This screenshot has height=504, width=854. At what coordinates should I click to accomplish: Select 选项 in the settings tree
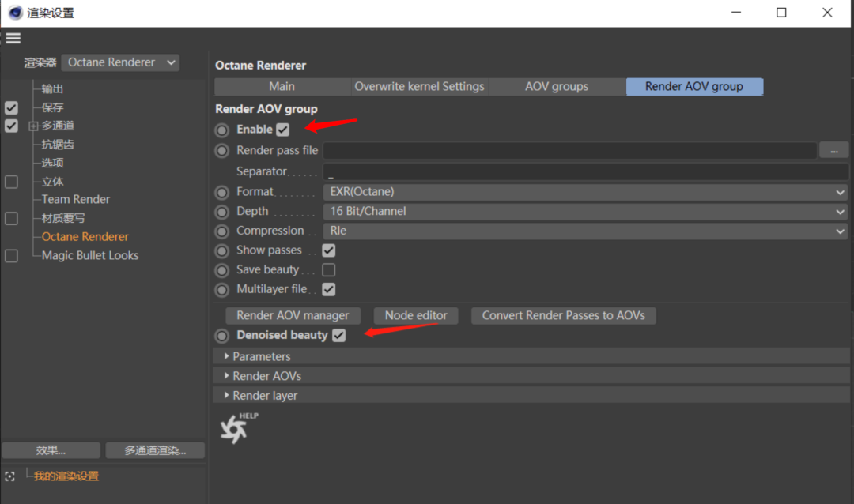click(52, 163)
